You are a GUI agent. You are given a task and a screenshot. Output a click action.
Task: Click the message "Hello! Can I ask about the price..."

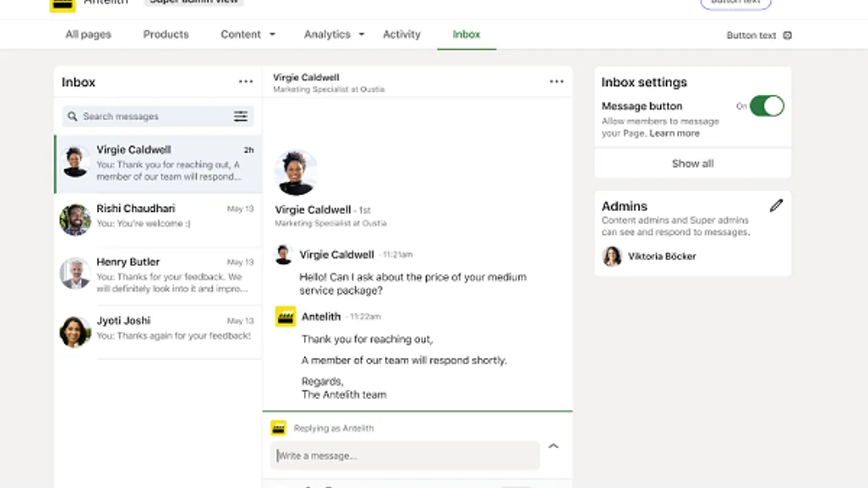coord(413,283)
